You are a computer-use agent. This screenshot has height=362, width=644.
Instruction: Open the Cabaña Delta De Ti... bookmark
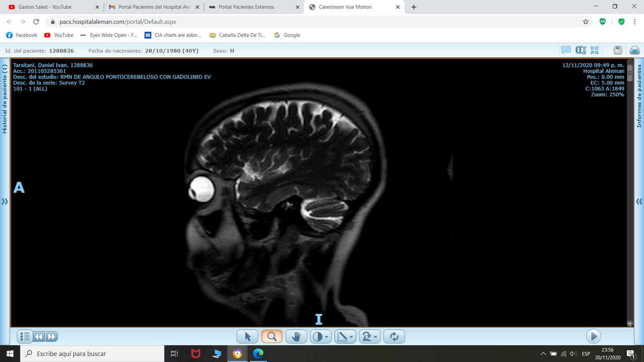click(237, 35)
